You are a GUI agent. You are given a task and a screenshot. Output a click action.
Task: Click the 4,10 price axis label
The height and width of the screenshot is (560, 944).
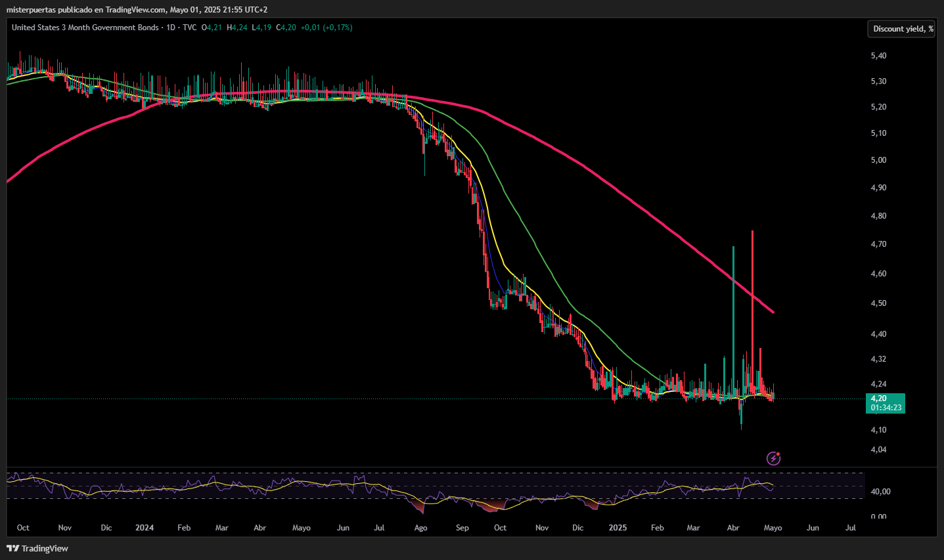878,430
